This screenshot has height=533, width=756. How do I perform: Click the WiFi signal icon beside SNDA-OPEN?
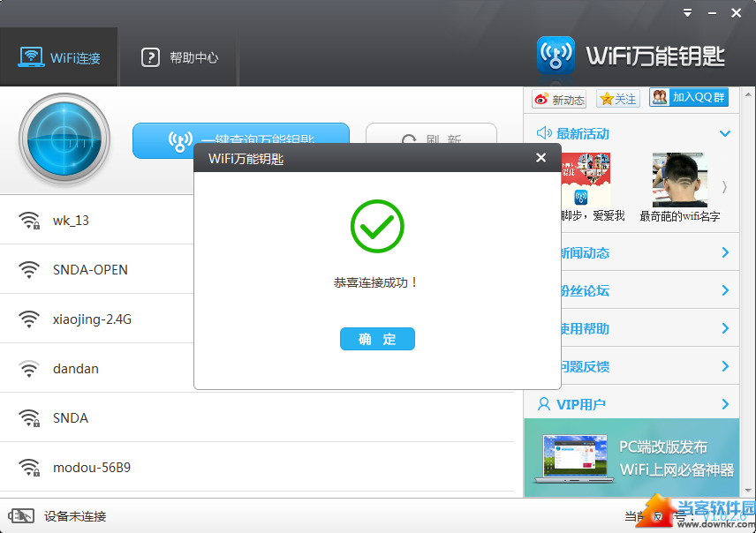(x=29, y=270)
